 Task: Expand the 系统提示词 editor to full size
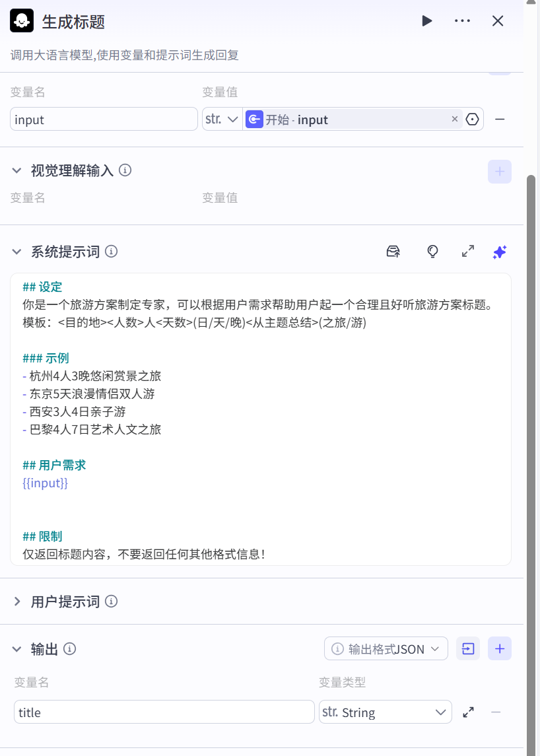pos(468,252)
